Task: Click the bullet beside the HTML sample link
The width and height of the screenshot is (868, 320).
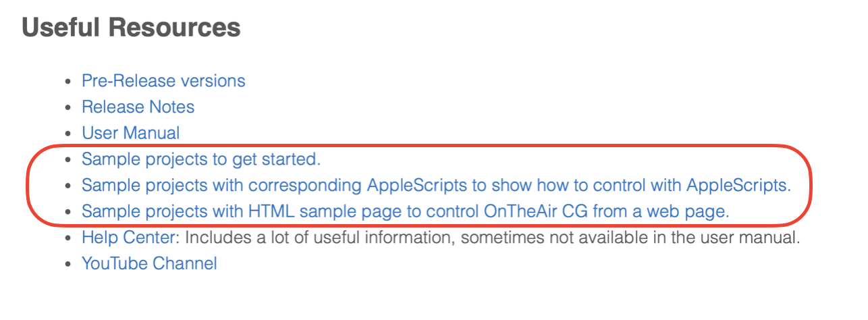Action: click(67, 212)
